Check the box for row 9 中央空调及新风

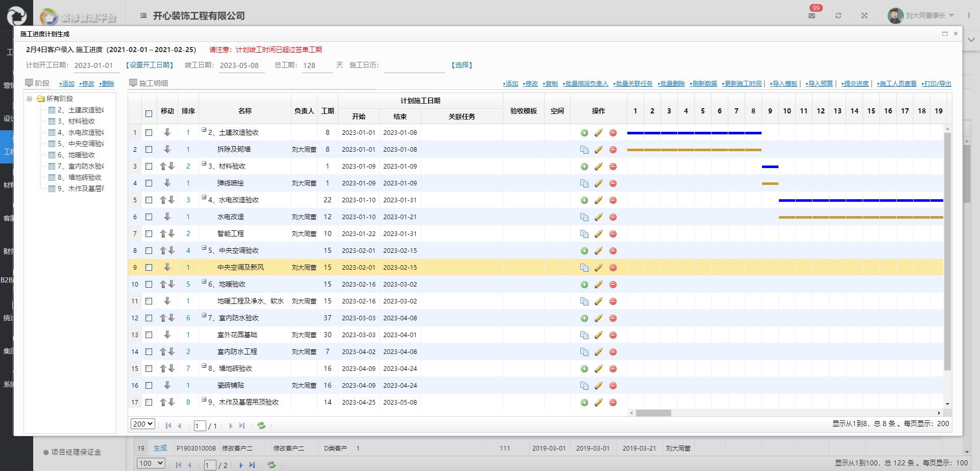tap(149, 268)
